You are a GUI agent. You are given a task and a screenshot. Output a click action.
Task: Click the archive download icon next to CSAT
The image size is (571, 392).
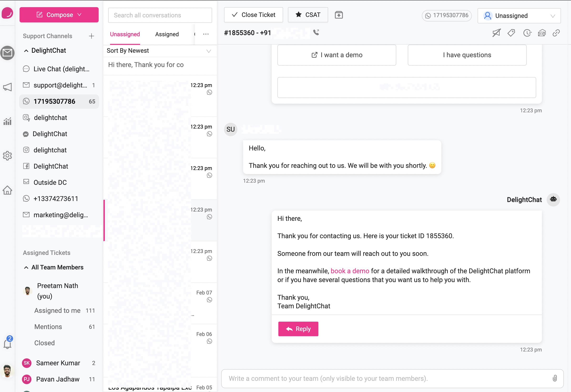339,15
